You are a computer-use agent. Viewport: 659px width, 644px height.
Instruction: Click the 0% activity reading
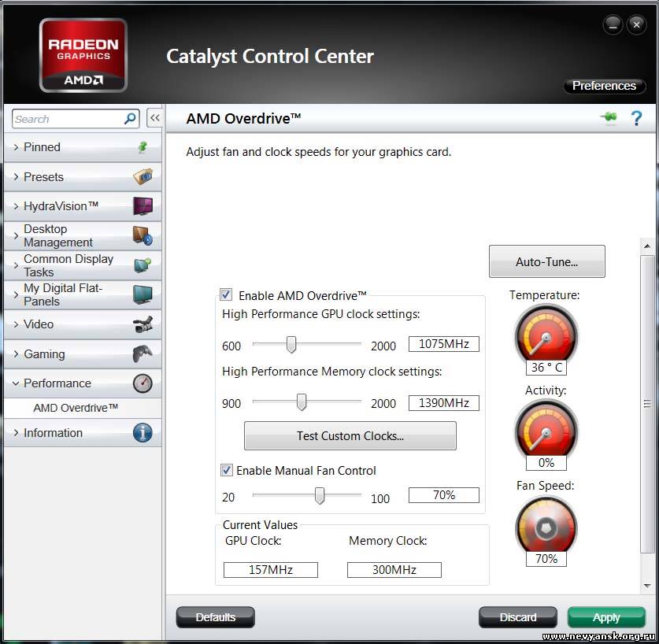pyautogui.click(x=546, y=463)
